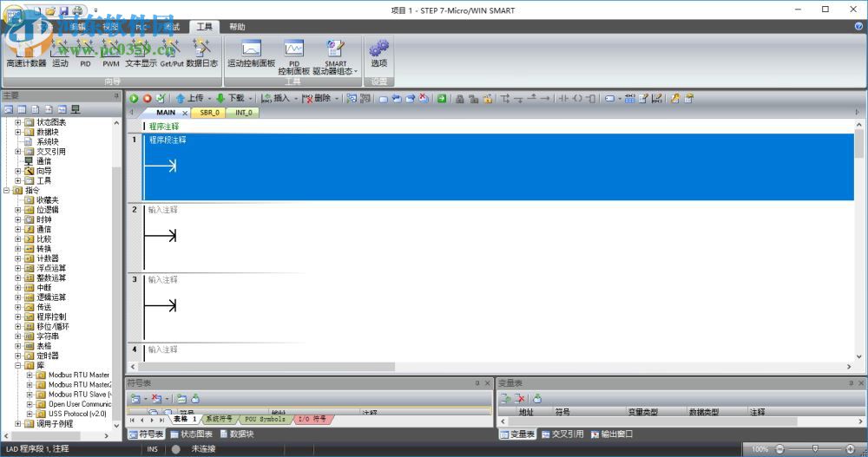Viewport: 868px width, 457px height.
Task: Switch to the INT_0 editor tab
Action: pos(244,113)
